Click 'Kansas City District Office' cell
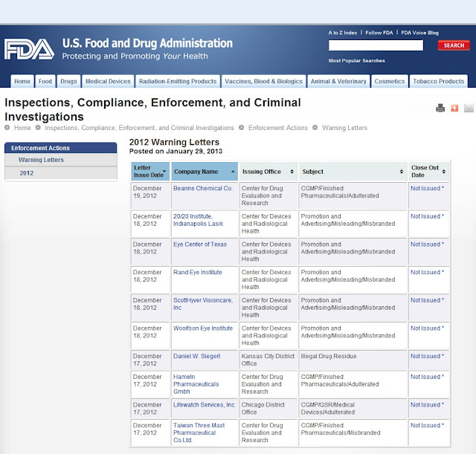 click(x=268, y=360)
